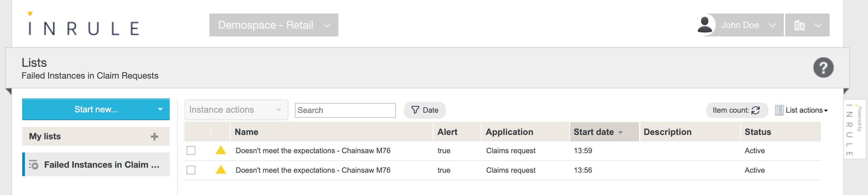868x195 pixels.
Task: Open the Demospace - Retail dropdown
Action: click(x=273, y=25)
